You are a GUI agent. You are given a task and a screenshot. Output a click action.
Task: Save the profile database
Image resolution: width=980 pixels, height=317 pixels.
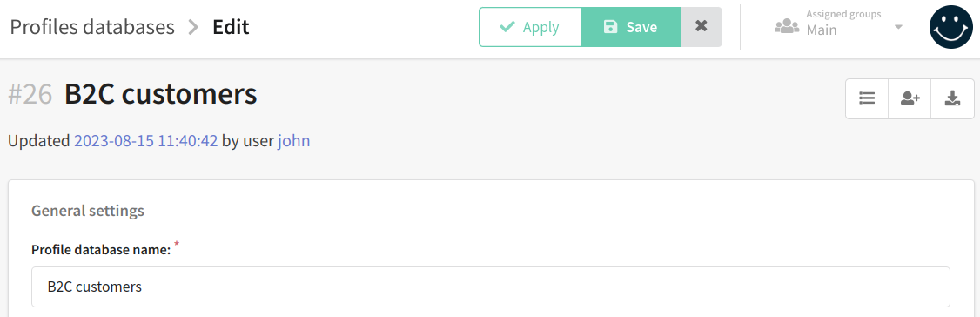pyautogui.click(x=631, y=27)
